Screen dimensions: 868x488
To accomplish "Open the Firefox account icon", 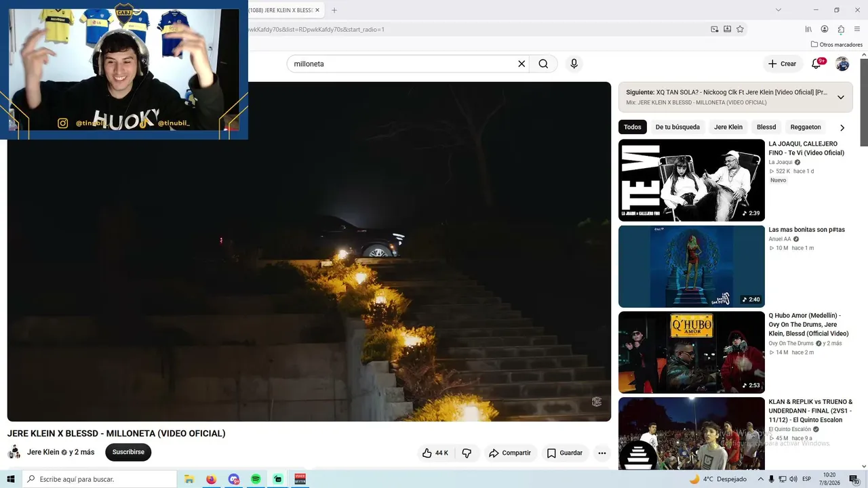I will pos(825,29).
